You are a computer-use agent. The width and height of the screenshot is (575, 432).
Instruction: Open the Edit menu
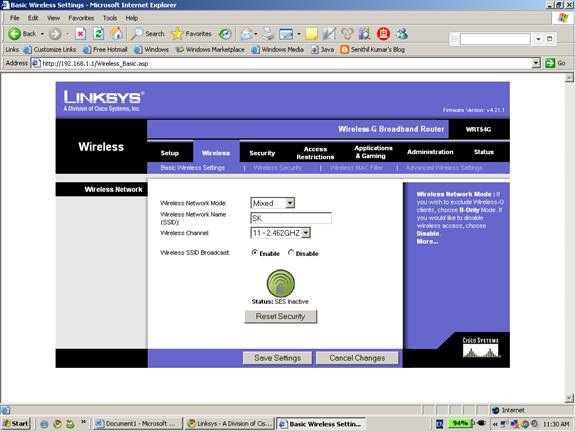33,18
